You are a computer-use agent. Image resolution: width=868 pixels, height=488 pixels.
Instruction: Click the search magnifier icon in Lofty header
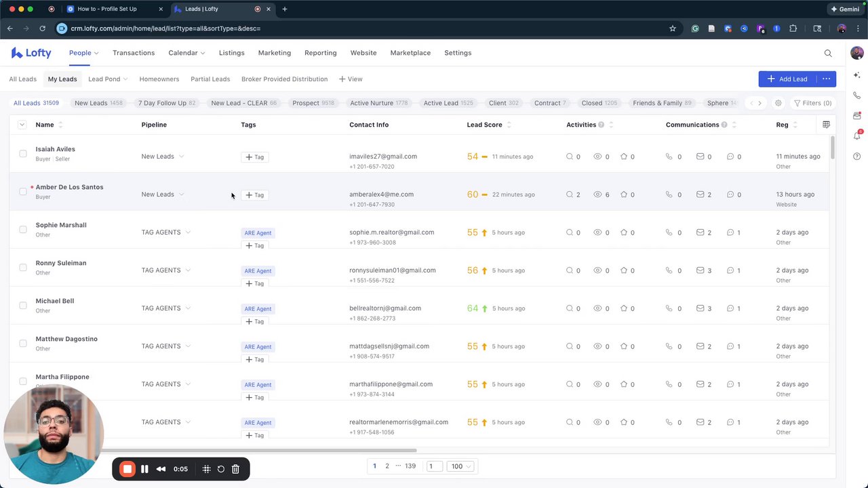click(828, 53)
